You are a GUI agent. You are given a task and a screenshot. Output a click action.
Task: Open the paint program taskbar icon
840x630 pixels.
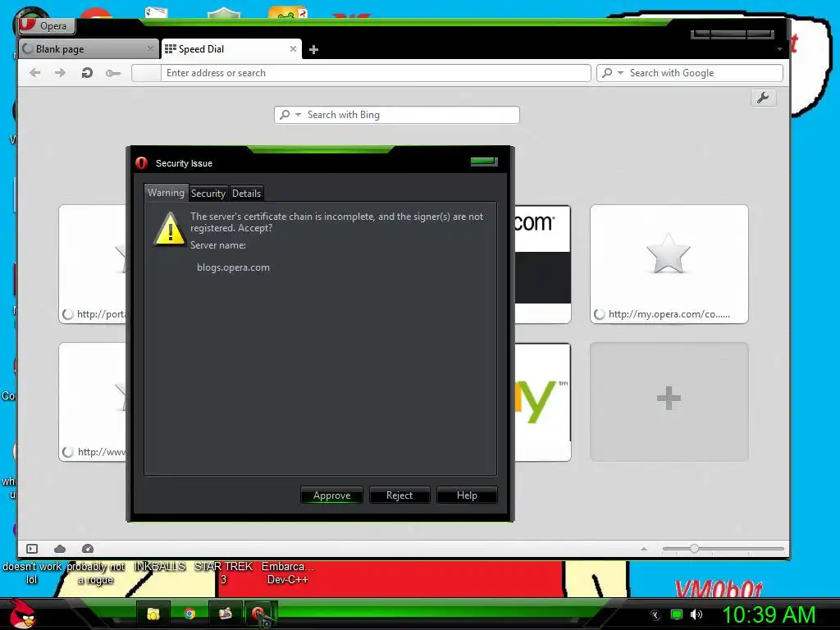tap(225, 614)
